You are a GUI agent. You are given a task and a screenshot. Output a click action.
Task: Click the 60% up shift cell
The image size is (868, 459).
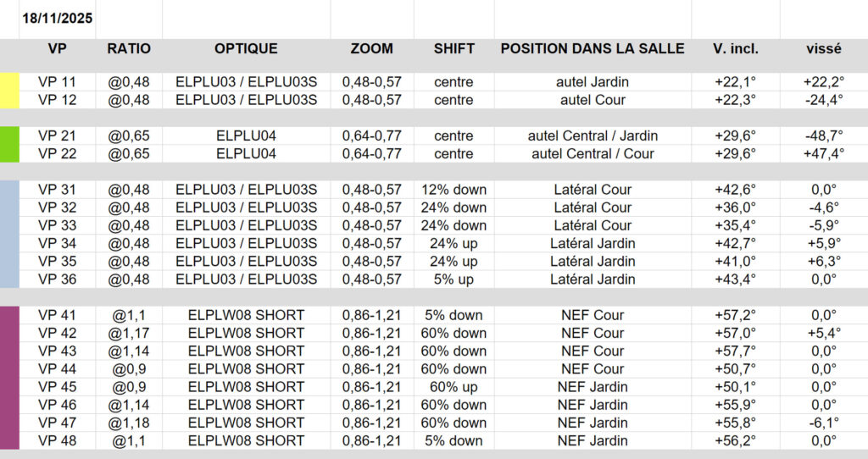[x=453, y=387]
